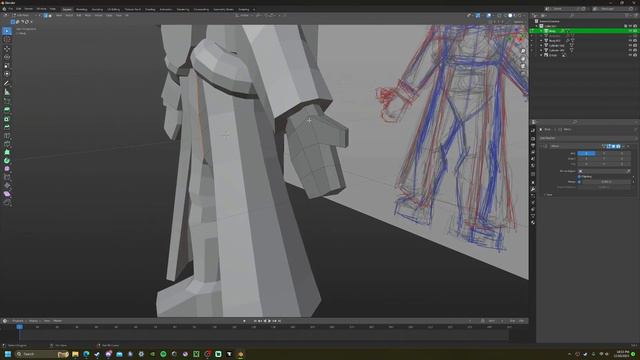Viewport: 640px width, 360px height.
Task: Hide the Empty object with eye icon
Action: 631,55
